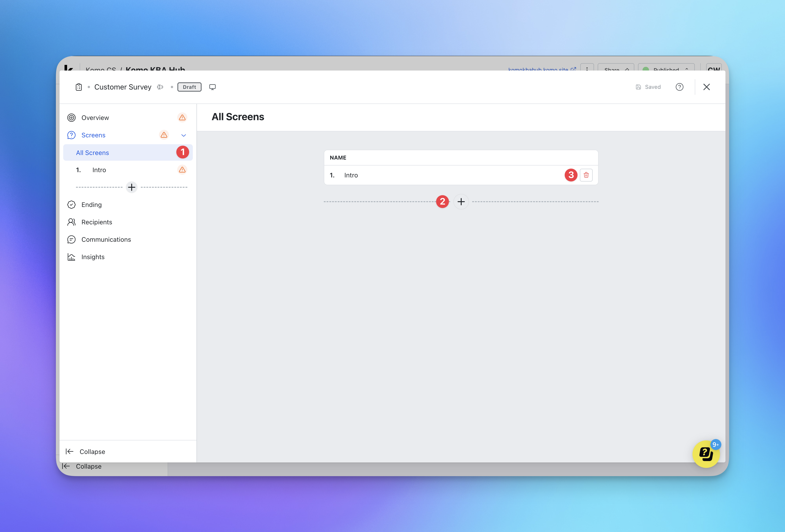
Task: Open the Intro row in the table
Action: 351,175
